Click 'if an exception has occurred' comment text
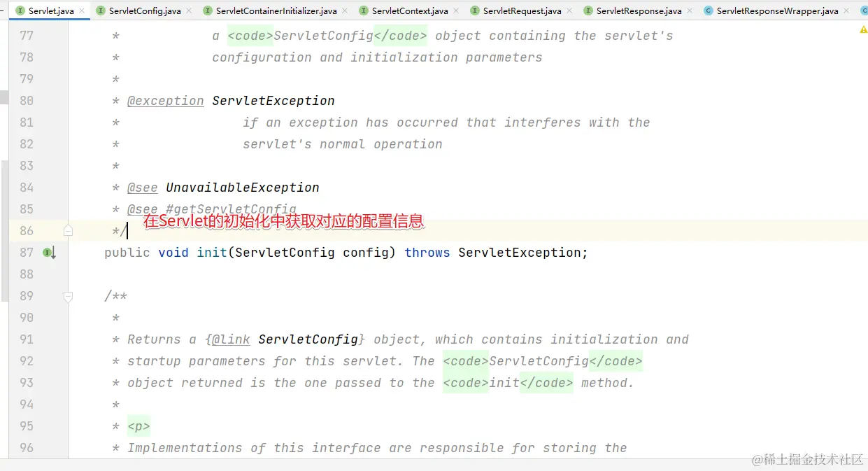Screen dimensions: 868x471 (350, 122)
